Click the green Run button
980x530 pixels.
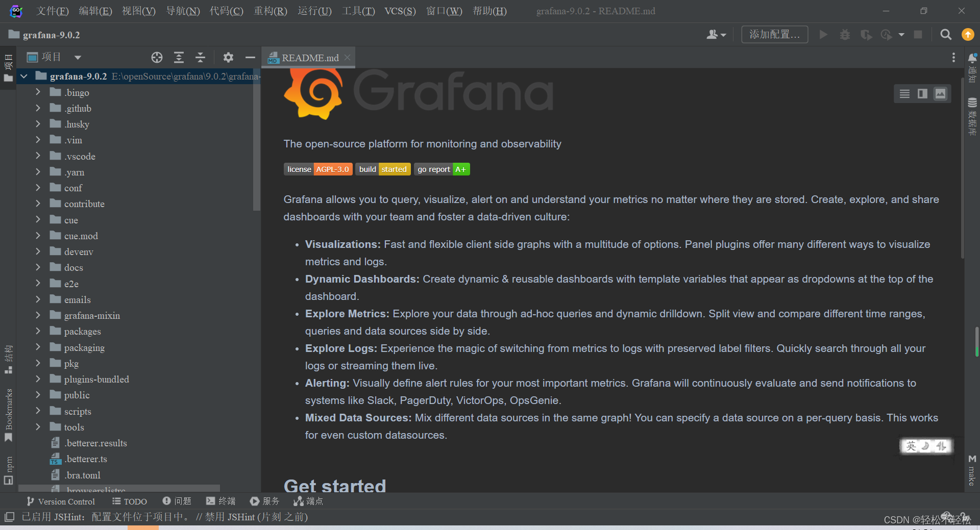pyautogui.click(x=823, y=35)
